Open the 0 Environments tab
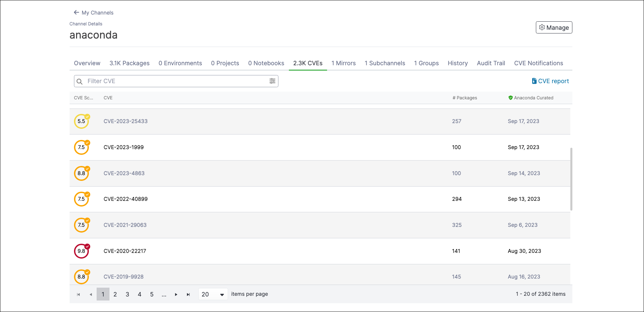The image size is (644, 312). coord(180,63)
